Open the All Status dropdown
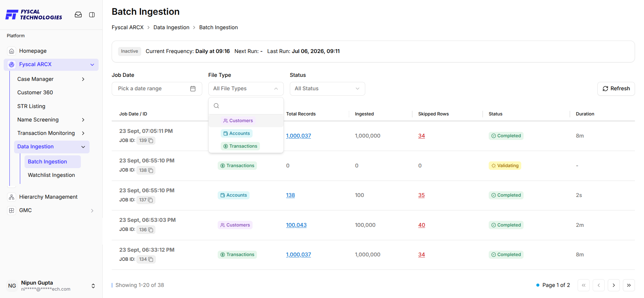The height and width of the screenshot is (298, 644). coord(327,89)
